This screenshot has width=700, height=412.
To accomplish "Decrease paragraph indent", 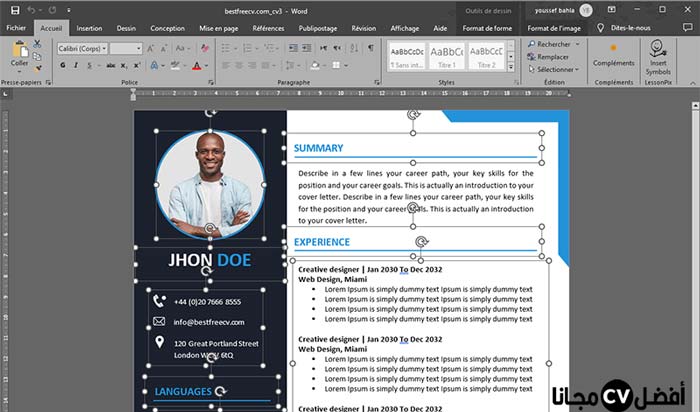I will [293, 48].
